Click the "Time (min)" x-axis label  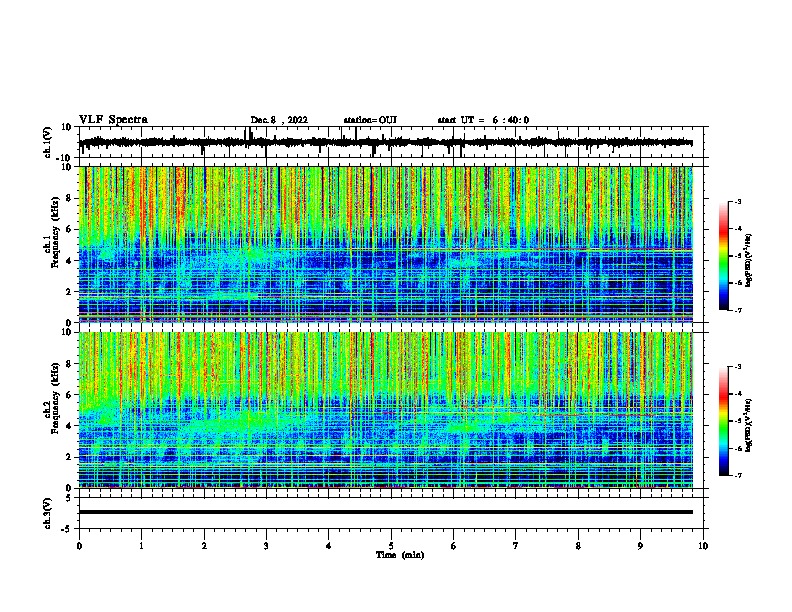coord(400,555)
